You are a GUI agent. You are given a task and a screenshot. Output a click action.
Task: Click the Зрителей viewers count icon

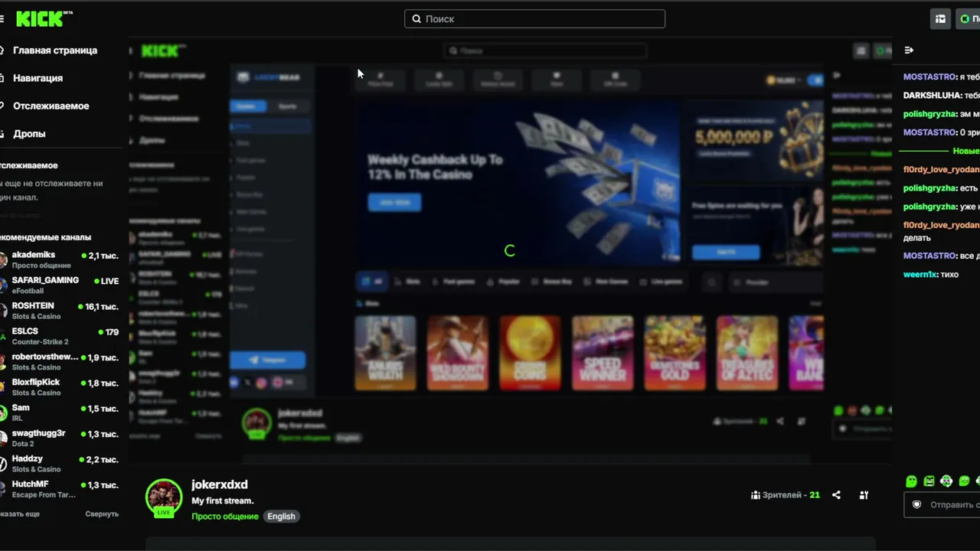tap(756, 495)
